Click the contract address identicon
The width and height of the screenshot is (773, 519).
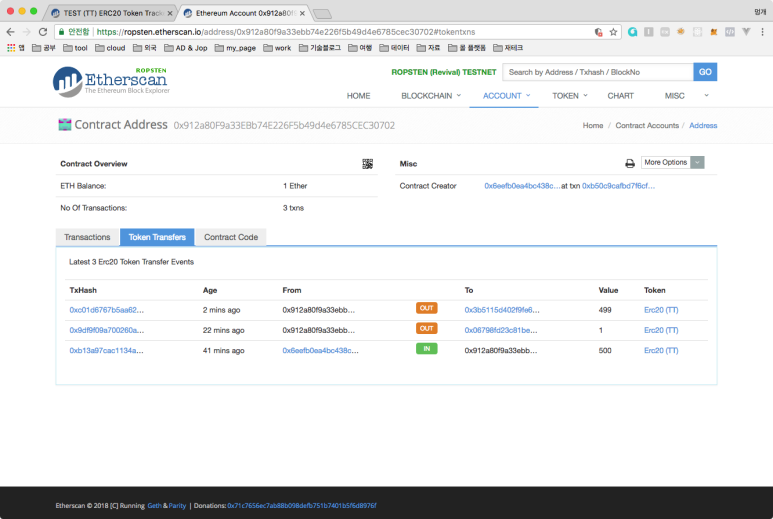pos(65,125)
